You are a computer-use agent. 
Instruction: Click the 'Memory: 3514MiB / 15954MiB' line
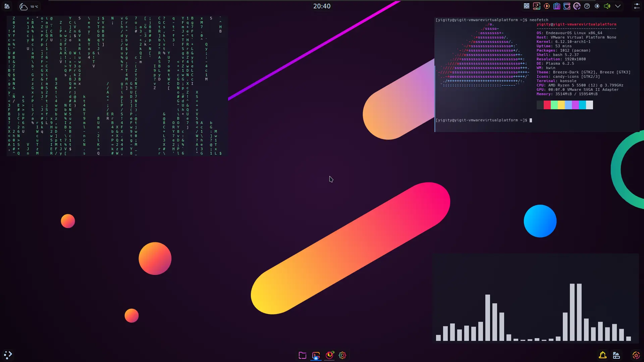[x=567, y=94]
